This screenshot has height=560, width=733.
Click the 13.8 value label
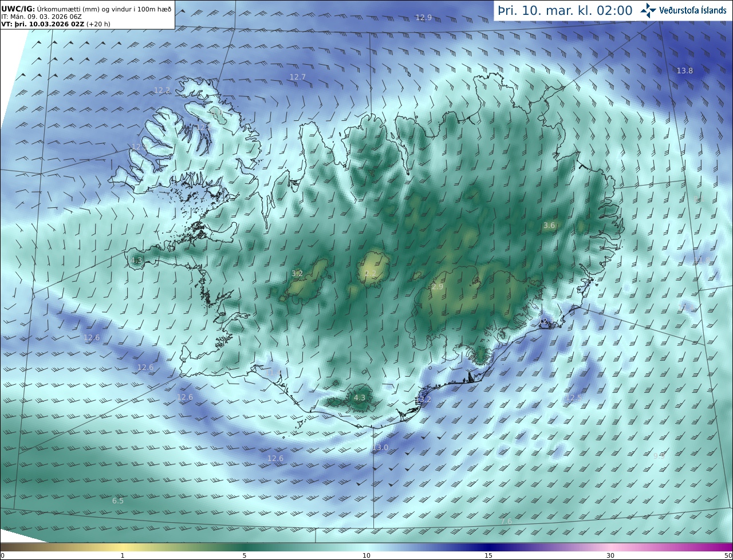(685, 71)
